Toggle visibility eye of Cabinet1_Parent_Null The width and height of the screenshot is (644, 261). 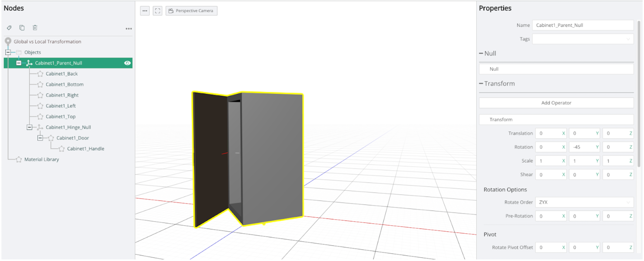(127, 63)
